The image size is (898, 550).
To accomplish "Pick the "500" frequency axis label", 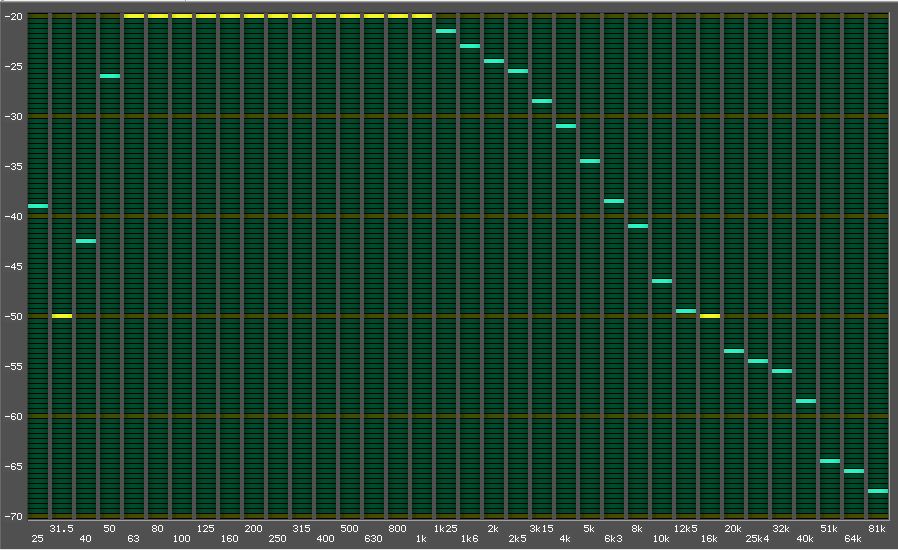I will coord(349,529).
